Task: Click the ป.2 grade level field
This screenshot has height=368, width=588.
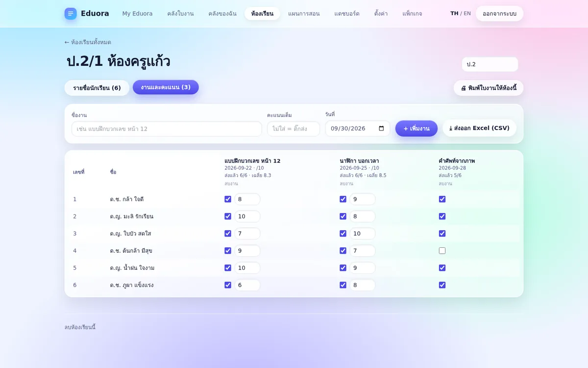Action: pyautogui.click(x=490, y=64)
